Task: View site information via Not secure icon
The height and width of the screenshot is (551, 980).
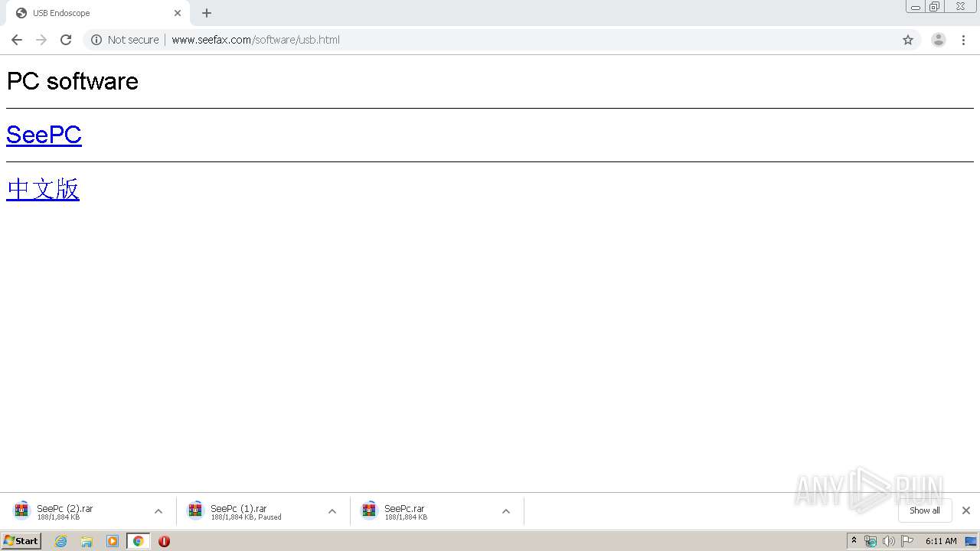Action: tap(96, 40)
